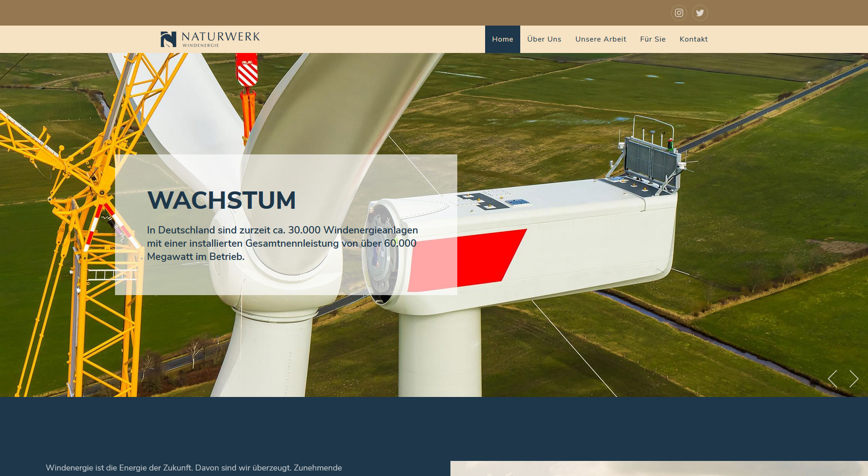Click the Naturwerk Windenergie logo
Image resolution: width=868 pixels, height=476 pixels.
pos(210,39)
